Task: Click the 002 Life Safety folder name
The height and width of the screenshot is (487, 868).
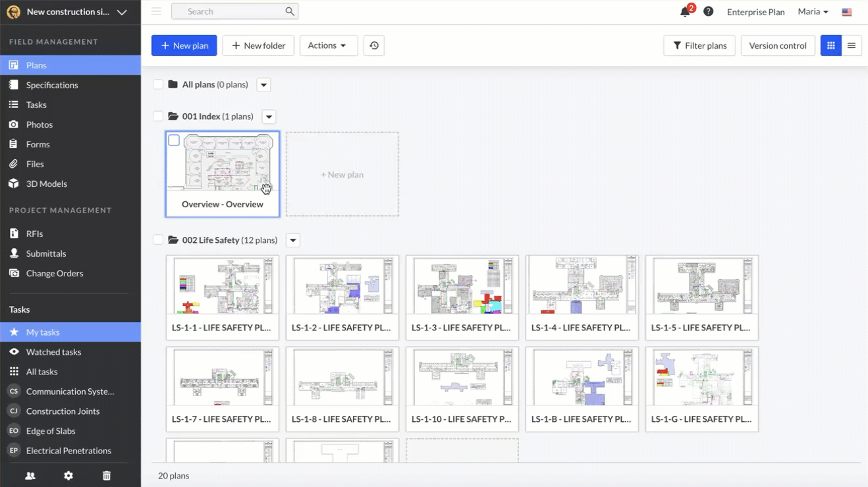Action: (x=211, y=240)
